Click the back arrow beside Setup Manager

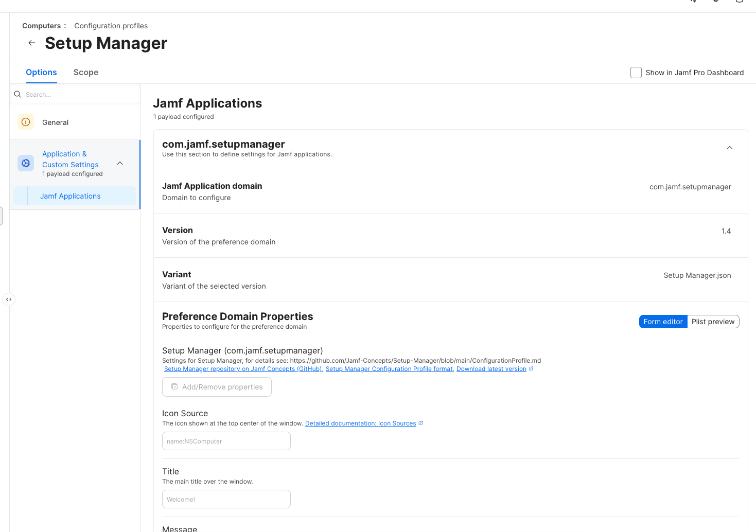[32, 43]
